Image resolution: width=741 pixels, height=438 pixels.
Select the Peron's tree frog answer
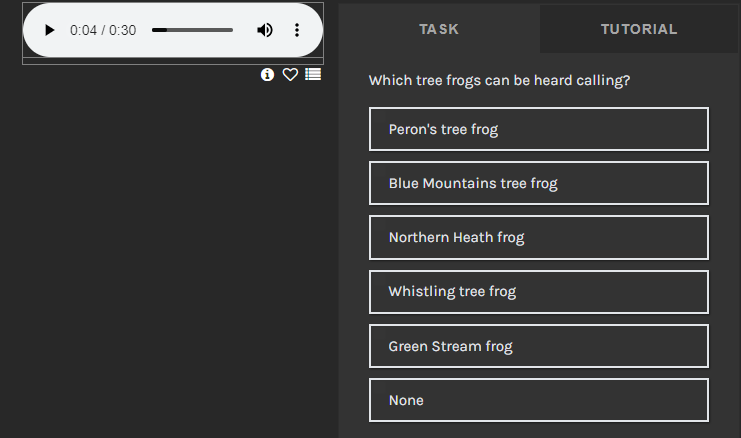click(x=538, y=129)
